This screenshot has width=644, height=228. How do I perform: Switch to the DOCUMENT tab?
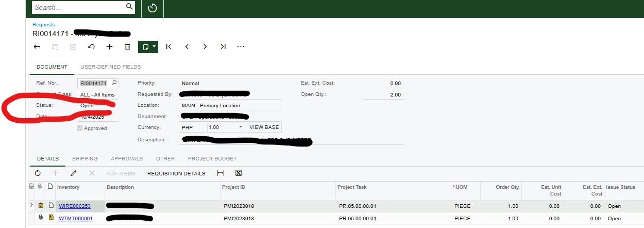tap(52, 67)
